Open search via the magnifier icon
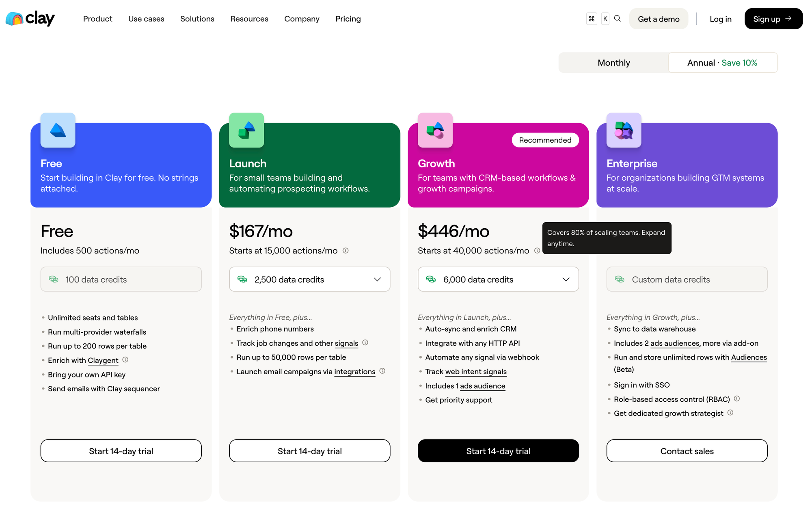Image resolution: width=812 pixels, height=509 pixels. point(617,18)
